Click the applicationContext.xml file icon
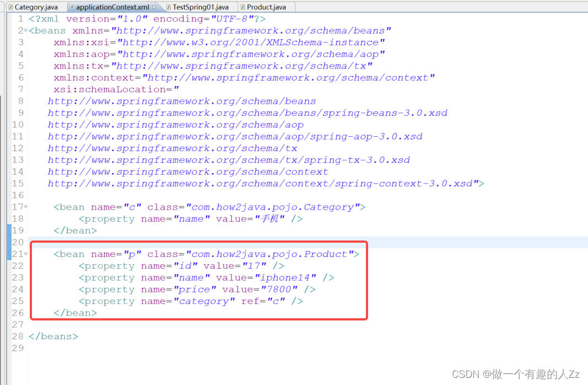 pyautogui.click(x=72, y=7)
